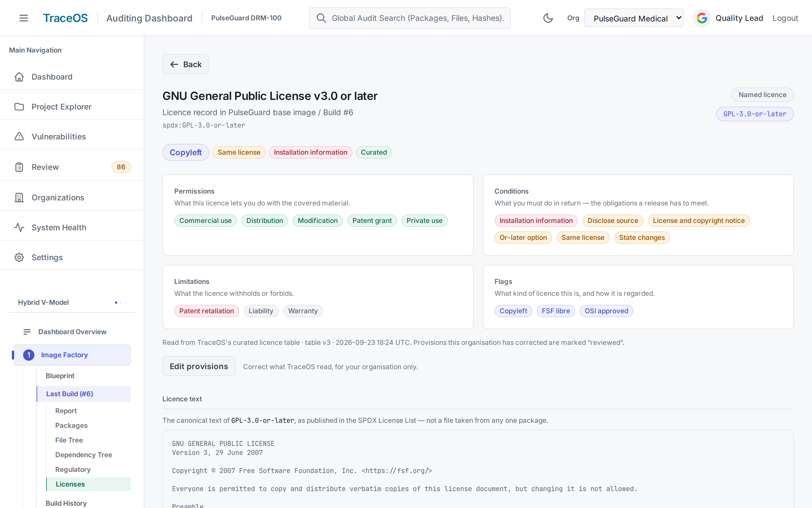Click the Patent grant permission chip
The width and height of the screenshot is (812, 508).
click(372, 221)
